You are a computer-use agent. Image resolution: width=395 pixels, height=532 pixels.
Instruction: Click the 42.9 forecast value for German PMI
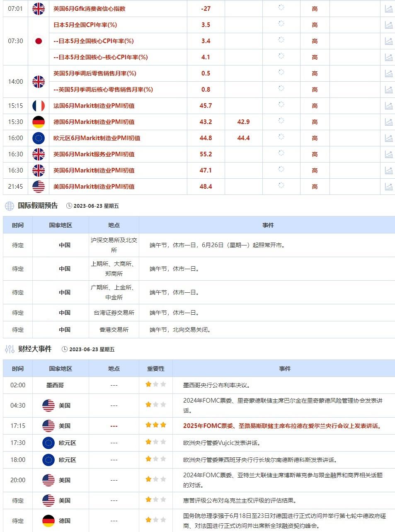243,121
